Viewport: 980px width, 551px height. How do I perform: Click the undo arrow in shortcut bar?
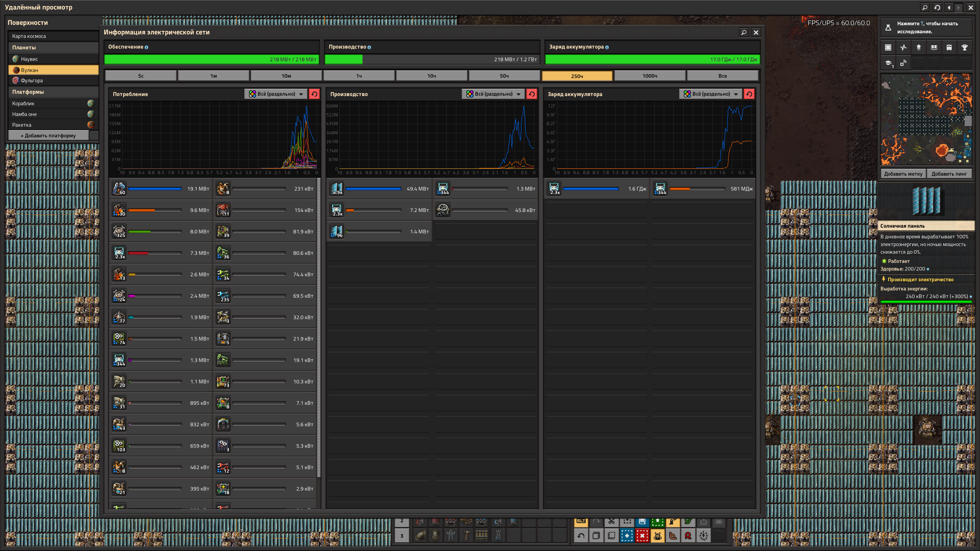click(x=581, y=536)
